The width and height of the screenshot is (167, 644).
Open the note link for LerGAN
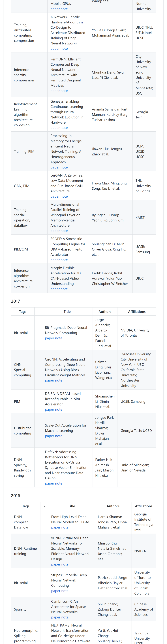(x=64, y=197)
